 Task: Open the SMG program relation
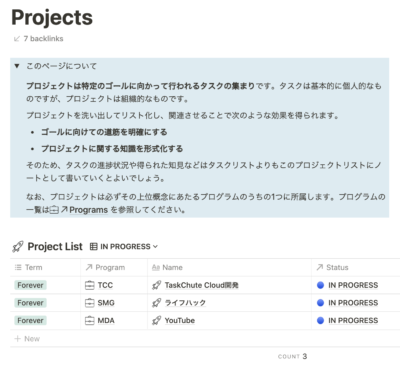[106, 303]
